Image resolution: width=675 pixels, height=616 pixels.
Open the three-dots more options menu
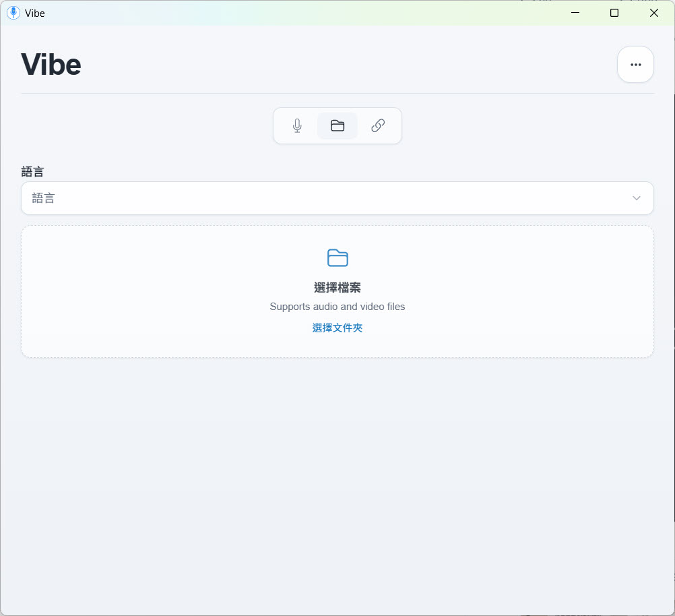coord(635,65)
